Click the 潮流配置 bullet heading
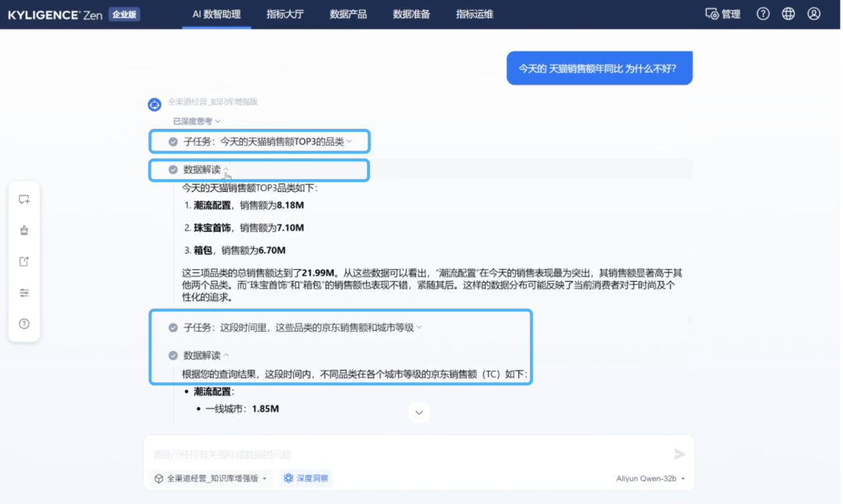Image resolution: width=843 pixels, height=504 pixels. (x=214, y=392)
